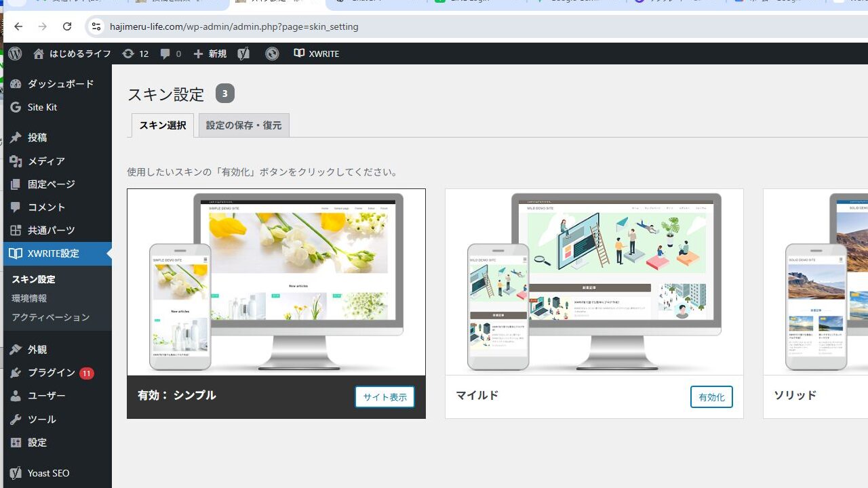Image resolution: width=868 pixels, height=488 pixels.
Task: Click the サイト表示 button
Action: tap(384, 397)
